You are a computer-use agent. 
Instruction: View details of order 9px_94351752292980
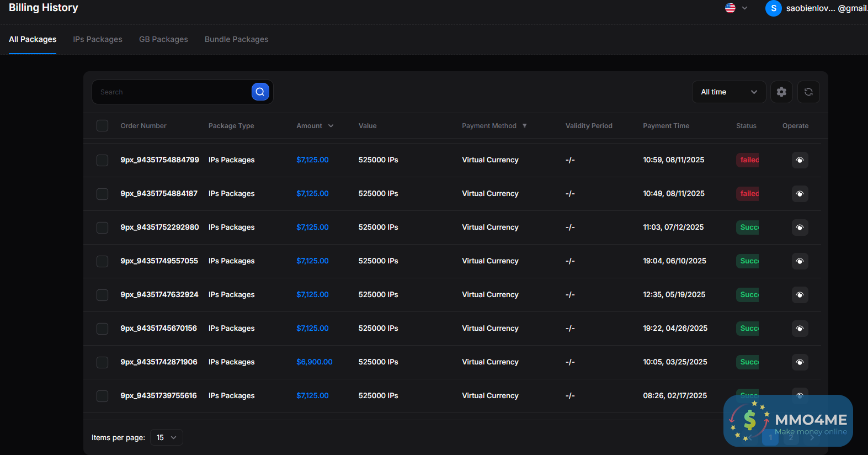coord(800,227)
